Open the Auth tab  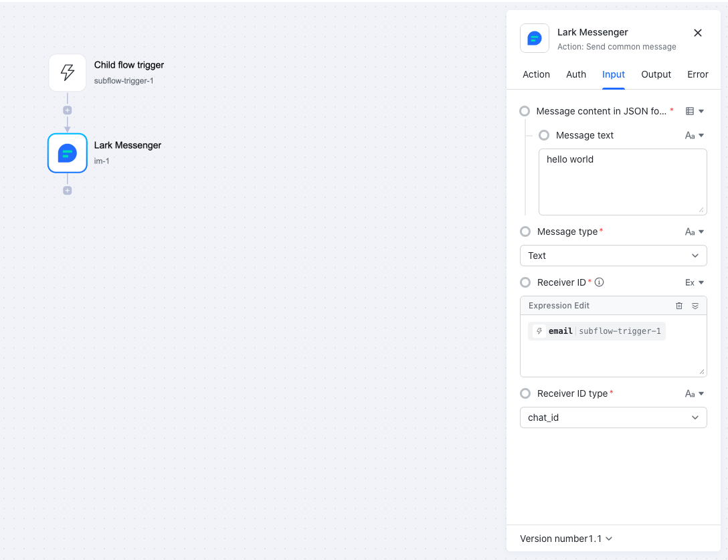pyautogui.click(x=576, y=74)
